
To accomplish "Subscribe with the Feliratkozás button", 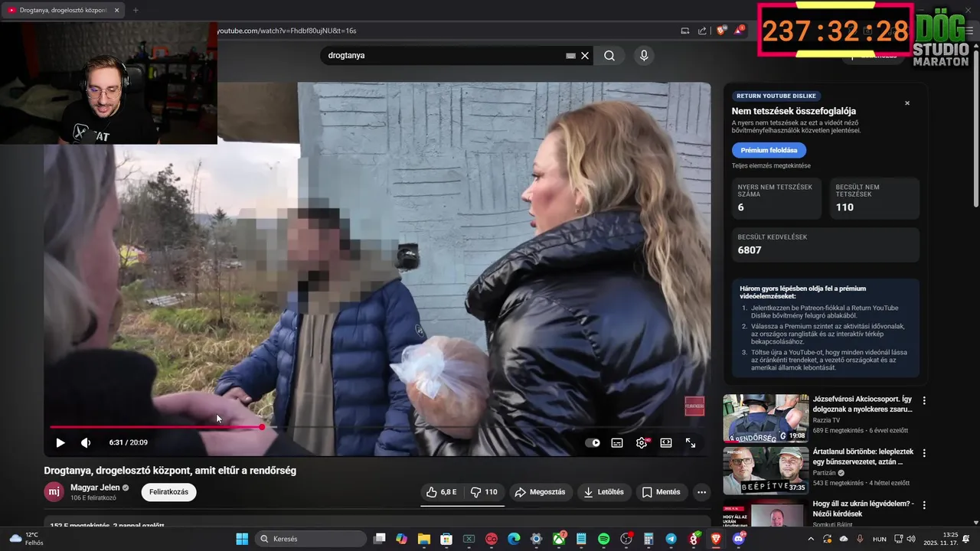I will (168, 492).
